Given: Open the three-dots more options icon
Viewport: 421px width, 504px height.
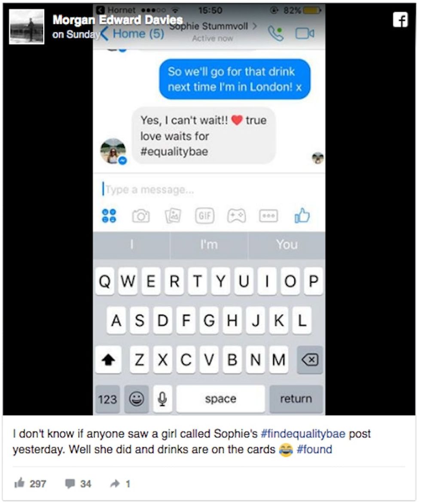Looking at the screenshot, I should pos(268,216).
